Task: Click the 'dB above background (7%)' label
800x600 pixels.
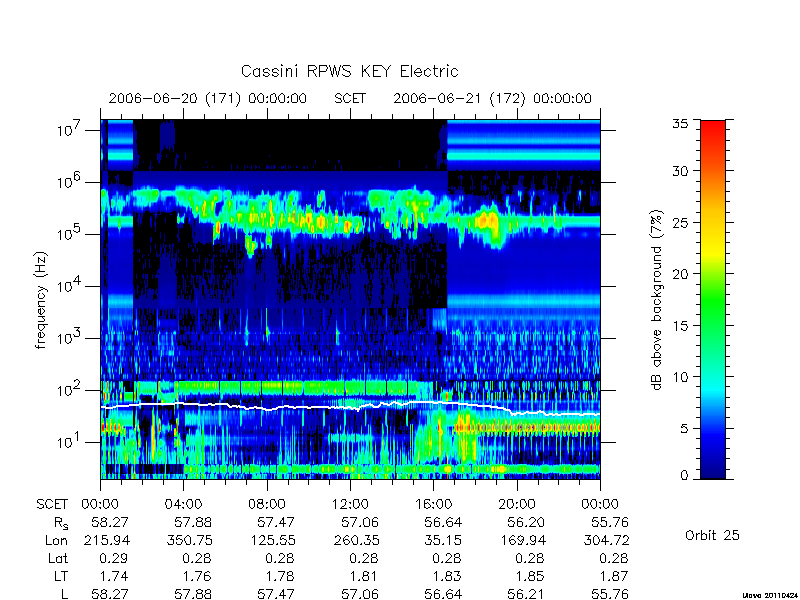Action: [658, 300]
